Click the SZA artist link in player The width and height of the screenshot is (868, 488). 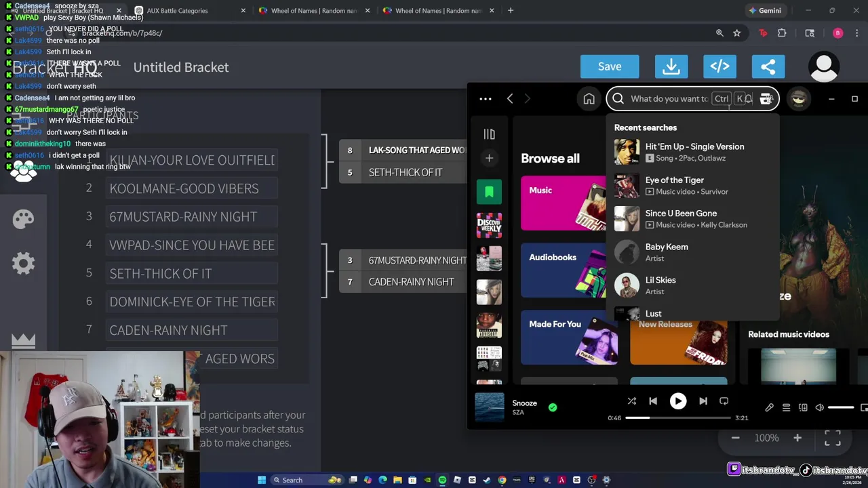point(518,413)
